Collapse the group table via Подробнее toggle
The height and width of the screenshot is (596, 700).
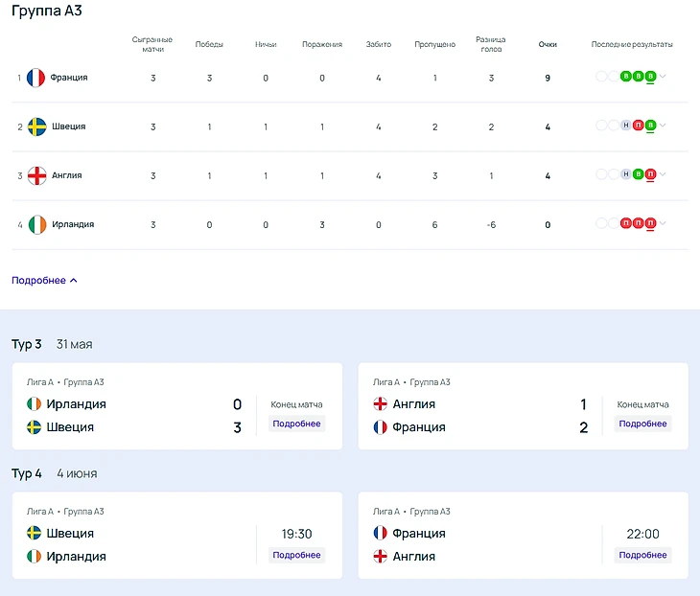coord(44,281)
